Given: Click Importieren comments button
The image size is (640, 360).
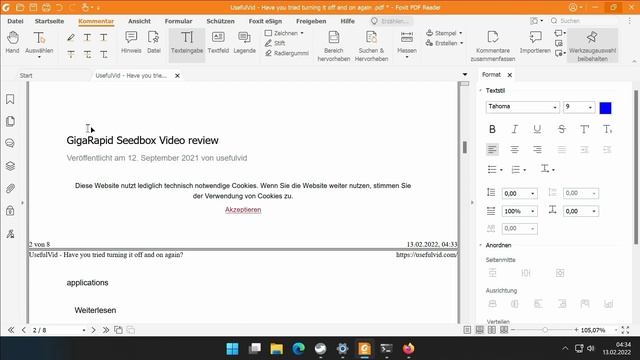Looking at the screenshot, I should (x=535, y=43).
